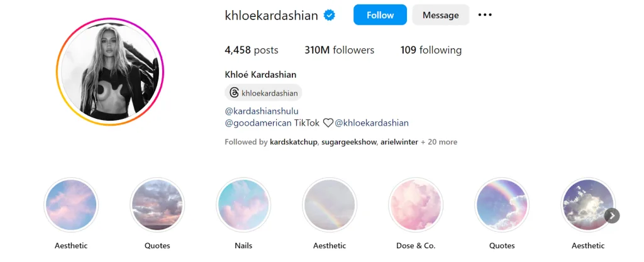
Task: Open the @goodamerican mention link
Action: (x=258, y=123)
